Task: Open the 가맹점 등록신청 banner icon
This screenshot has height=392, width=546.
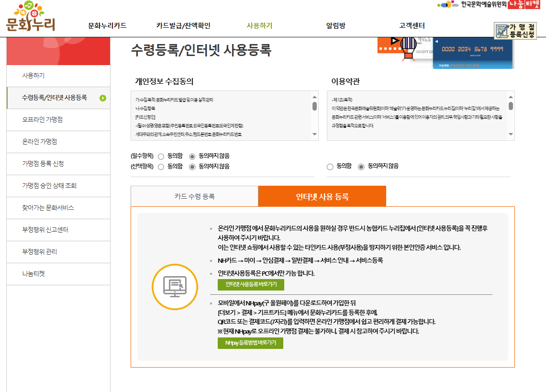Action: click(x=515, y=30)
